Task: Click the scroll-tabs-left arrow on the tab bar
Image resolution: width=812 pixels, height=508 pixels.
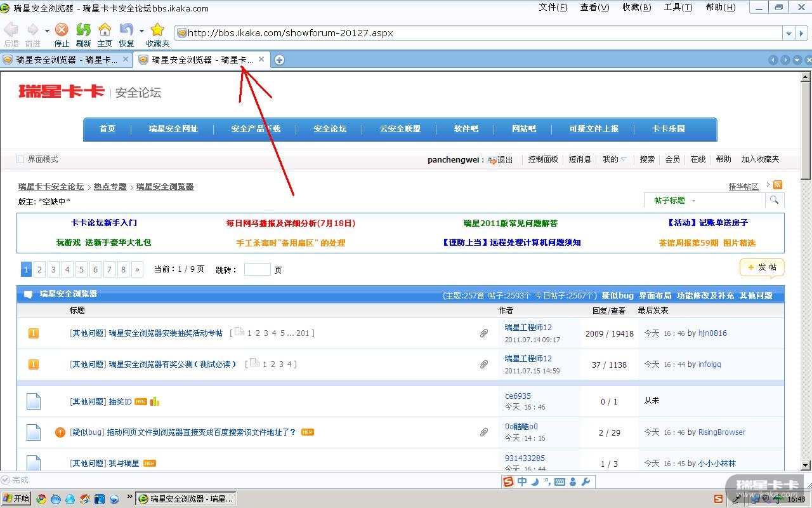Action: click(x=773, y=60)
